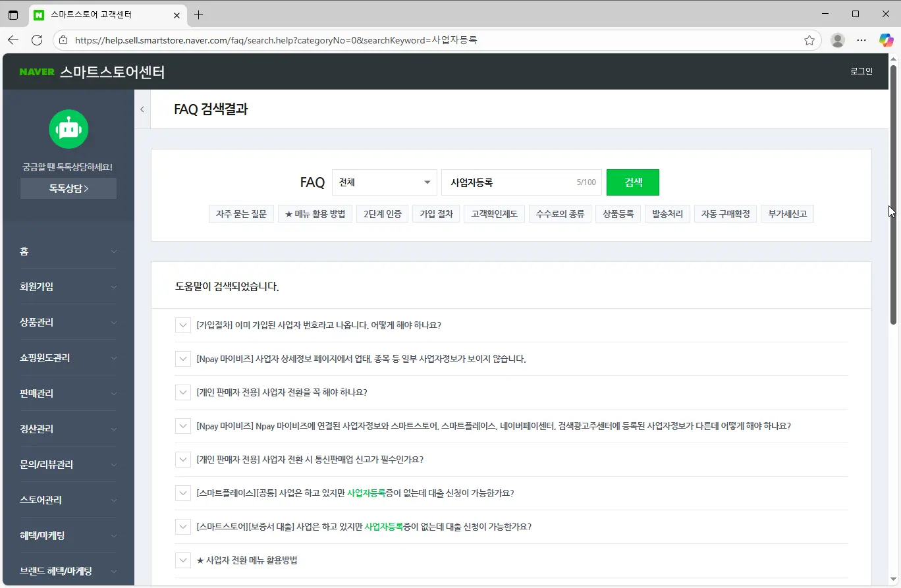Bookmark page with the star icon

(x=809, y=40)
